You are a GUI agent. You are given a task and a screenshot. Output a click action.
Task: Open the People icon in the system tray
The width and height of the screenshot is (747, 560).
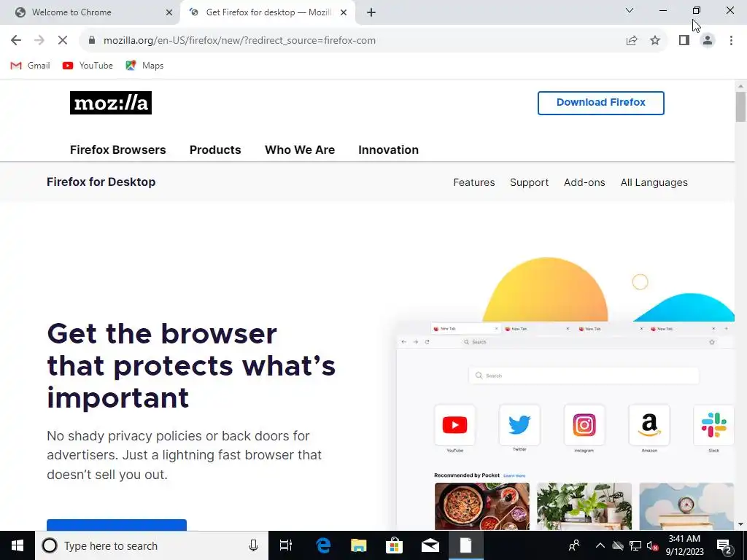point(575,545)
